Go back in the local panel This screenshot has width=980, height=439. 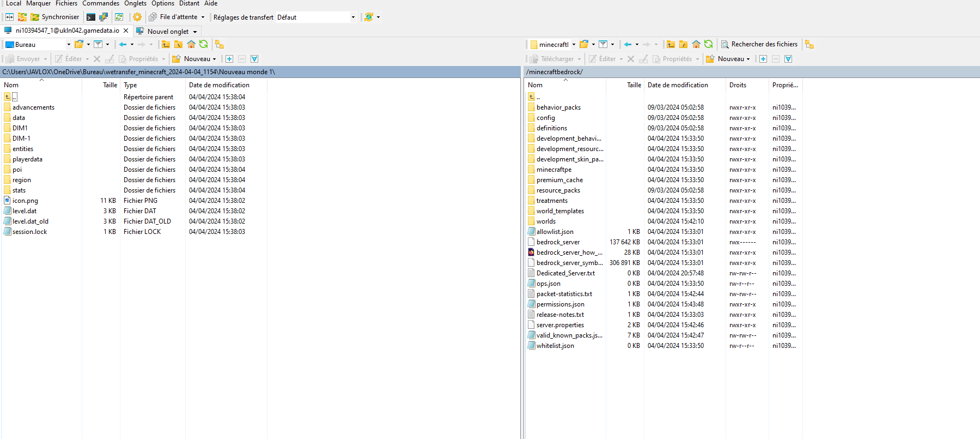[x=123, y=44]
